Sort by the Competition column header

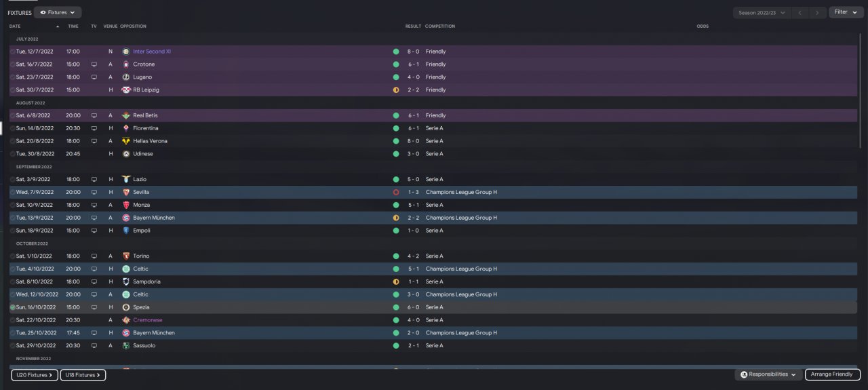[440, 26]
